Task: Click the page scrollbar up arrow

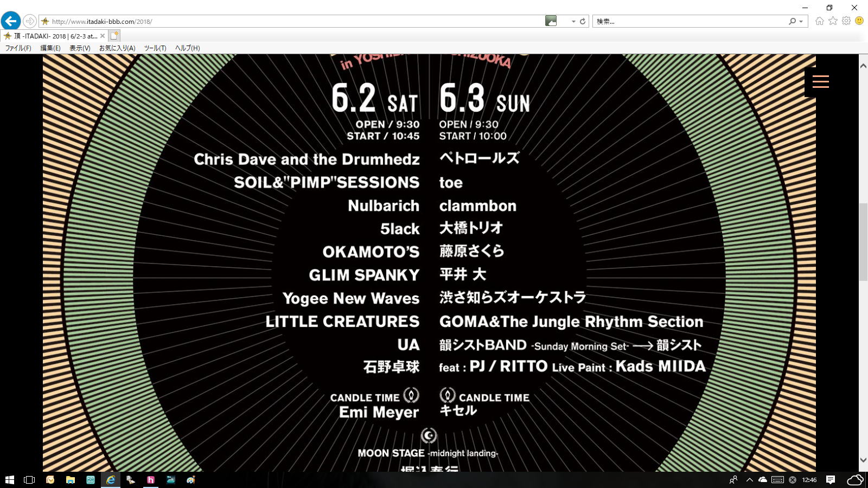Action: pos(863,65)
